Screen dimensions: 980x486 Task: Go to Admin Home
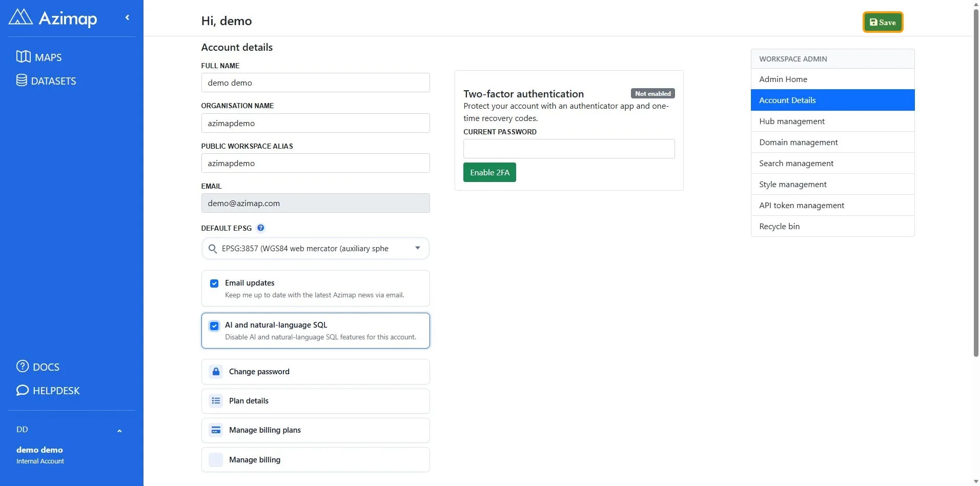[x=832, y=79]
